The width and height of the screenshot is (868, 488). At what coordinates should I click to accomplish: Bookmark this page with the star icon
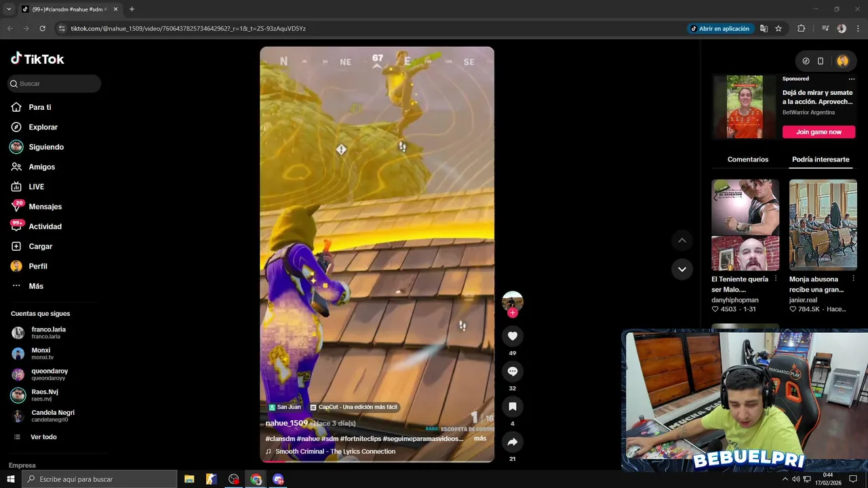(x=778, y=28)
